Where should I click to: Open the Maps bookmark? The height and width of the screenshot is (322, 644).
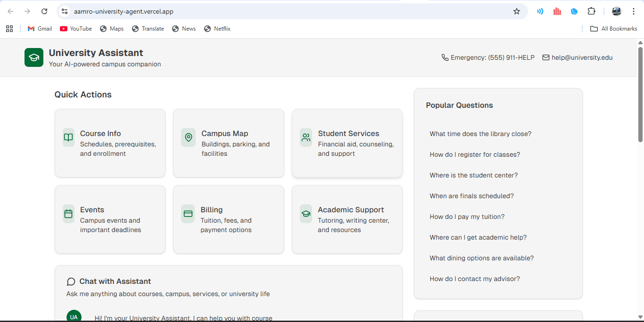[112, 29]
